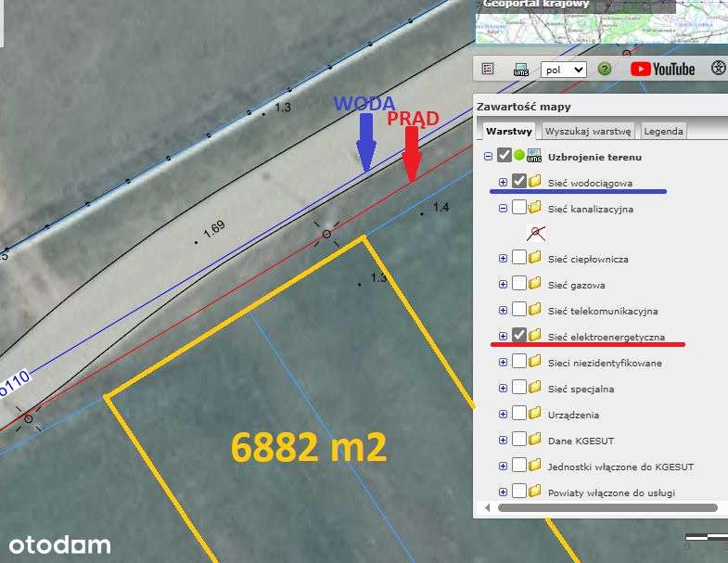Uncheck the Sieć wodociągowa layer

click(x=519, y=181)
